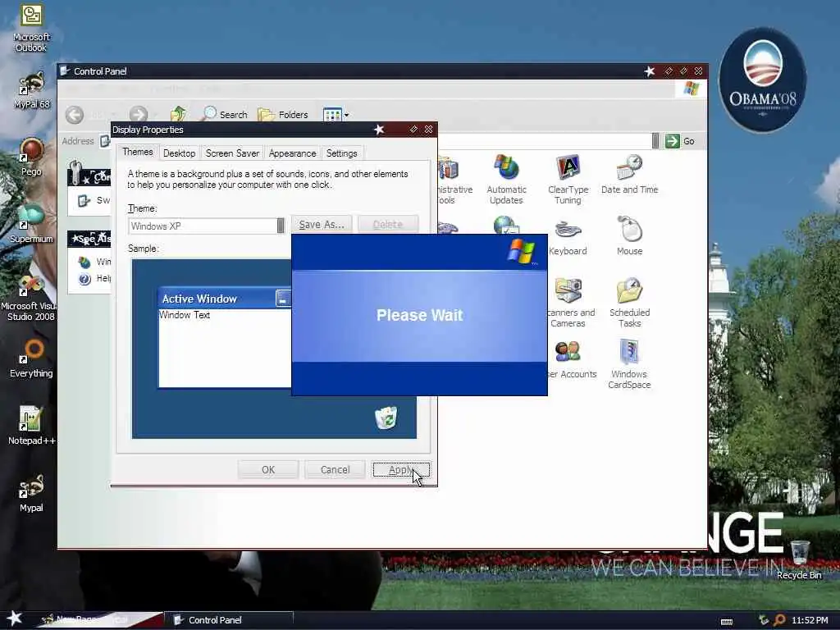Click the star pin button on Control Panel title bar
The width and height of the screenshot is (840, 630).
(x=650, y=71)
